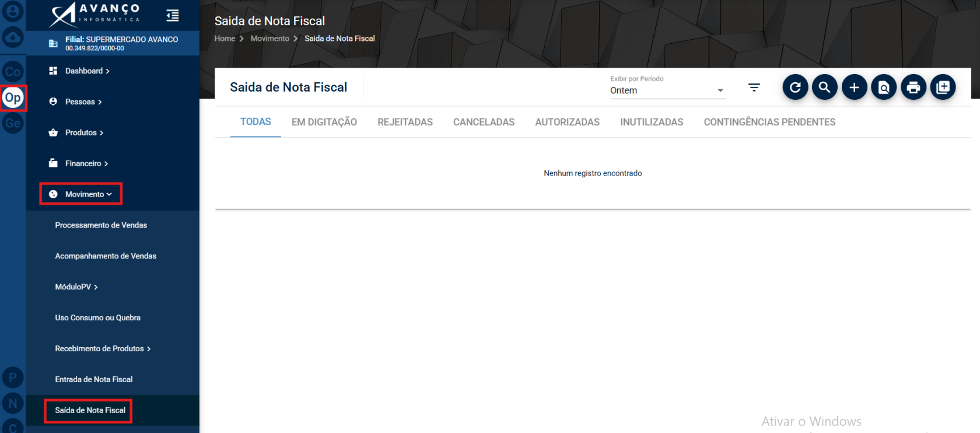The height and width of the screenshot is (433, 980).
Task: Click the user profile icon in left rail
Action: click(x=13, y=11)
